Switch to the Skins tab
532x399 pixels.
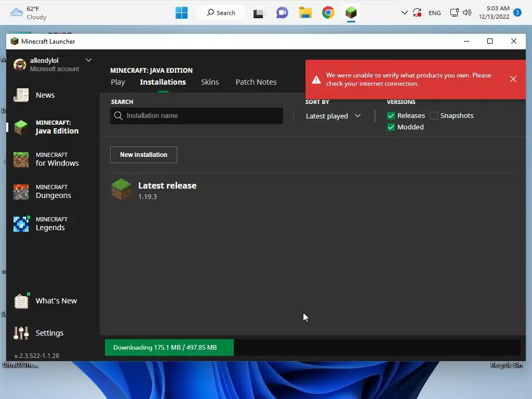click(210, 82)
